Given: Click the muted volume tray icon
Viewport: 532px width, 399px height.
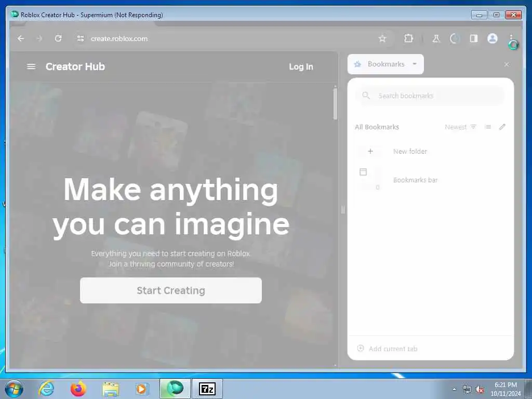Looking at the screenshot, I should (x=480, y=389).
